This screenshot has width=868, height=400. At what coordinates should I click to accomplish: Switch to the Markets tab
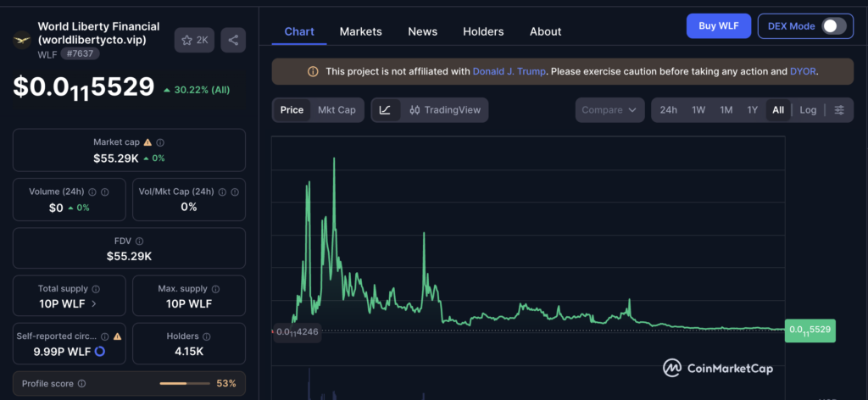(x=360, y=31)
